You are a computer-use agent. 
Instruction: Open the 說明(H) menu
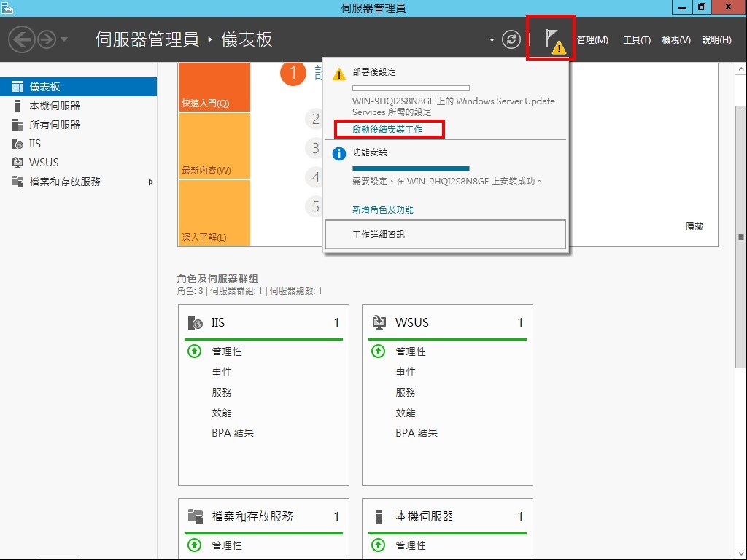coord(716,40)
